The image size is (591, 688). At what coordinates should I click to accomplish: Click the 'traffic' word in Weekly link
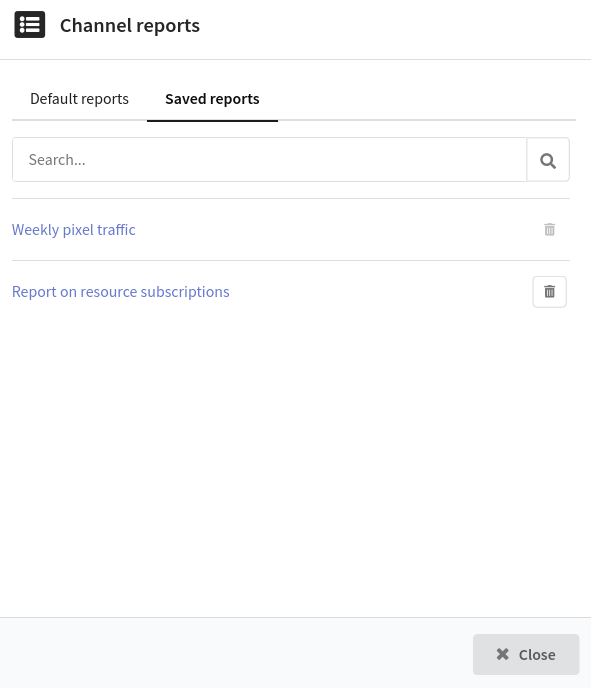116,229
